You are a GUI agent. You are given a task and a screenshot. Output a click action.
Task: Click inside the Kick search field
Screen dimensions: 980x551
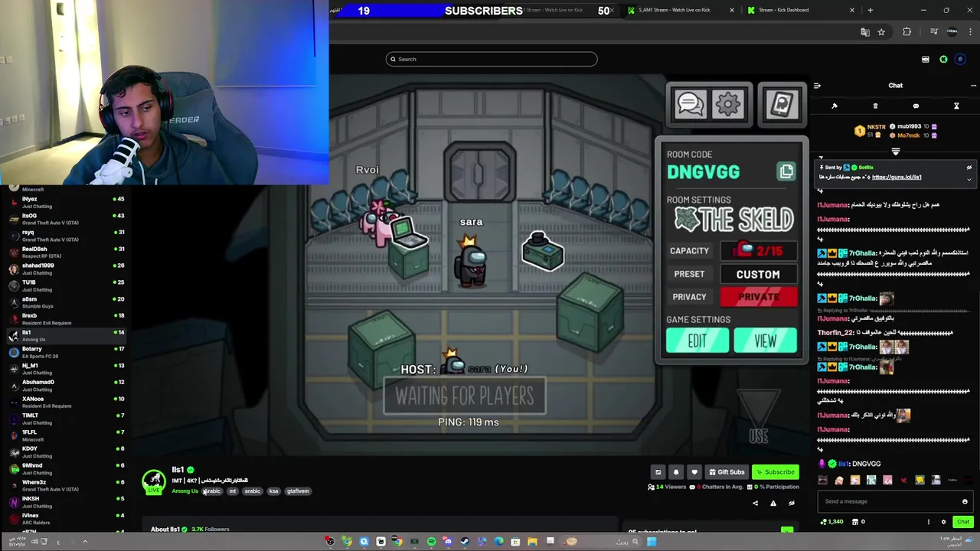[492, 59]
